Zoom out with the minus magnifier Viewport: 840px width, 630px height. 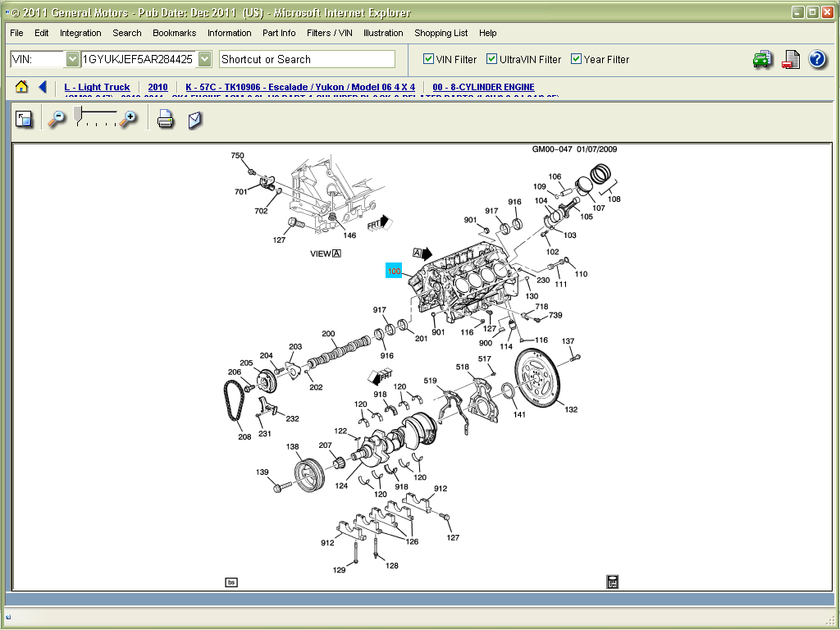tap(57, 119)
